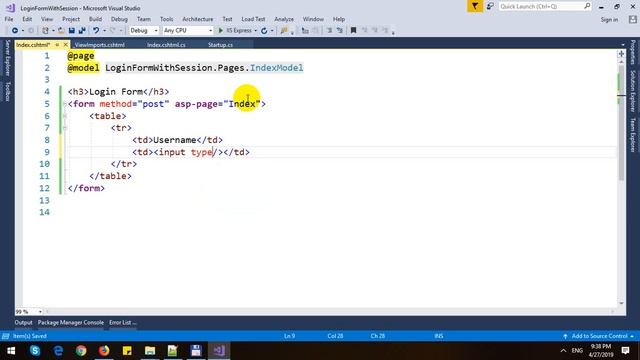Click the Browser Refresh icon
This screenshot has height=360, width=640.
264,31
